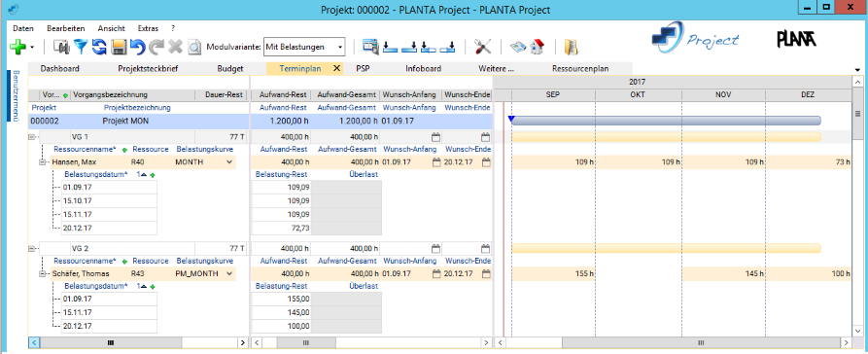Click the yellow door exit icon

point(571,48)
